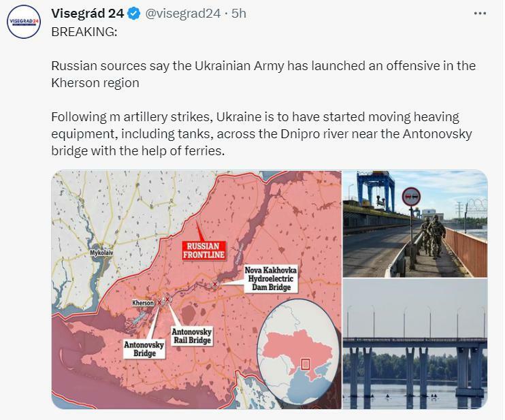
Task: Click the no-overtaking road sign in photo
Action: click(x=411, y=196)
